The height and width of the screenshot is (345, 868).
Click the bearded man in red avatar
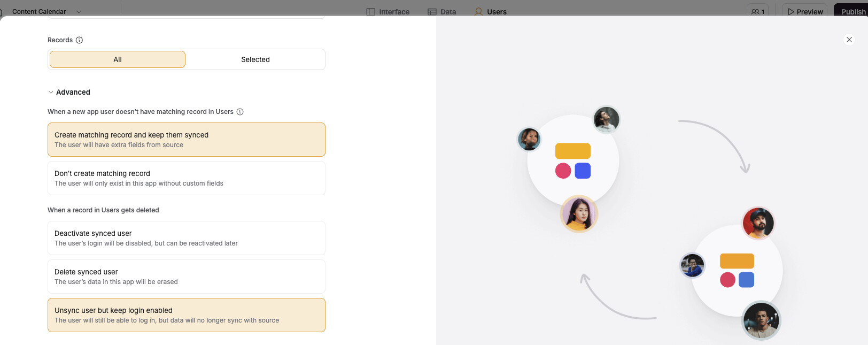(x=758, y=223)
